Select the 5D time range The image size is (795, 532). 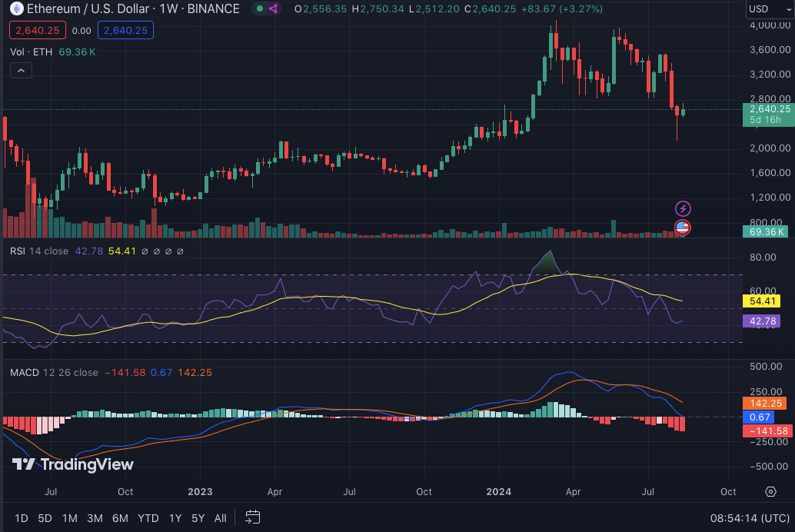(x=45, y=518)
